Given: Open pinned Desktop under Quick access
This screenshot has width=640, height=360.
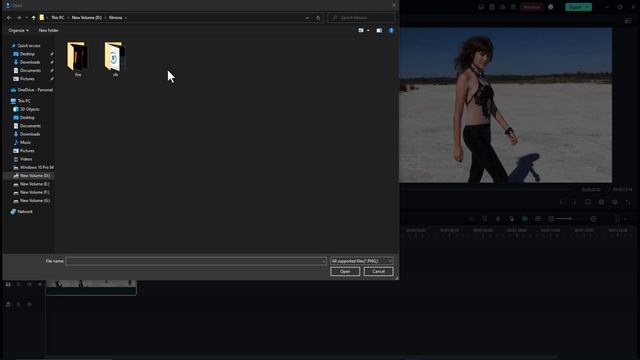Looking at the screenshot, I should click(x=27, y=54).
